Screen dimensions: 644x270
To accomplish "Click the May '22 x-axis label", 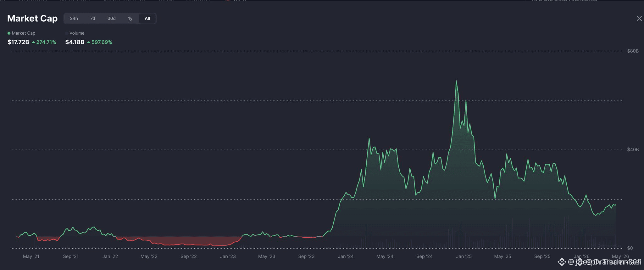I will click(149, 256).
